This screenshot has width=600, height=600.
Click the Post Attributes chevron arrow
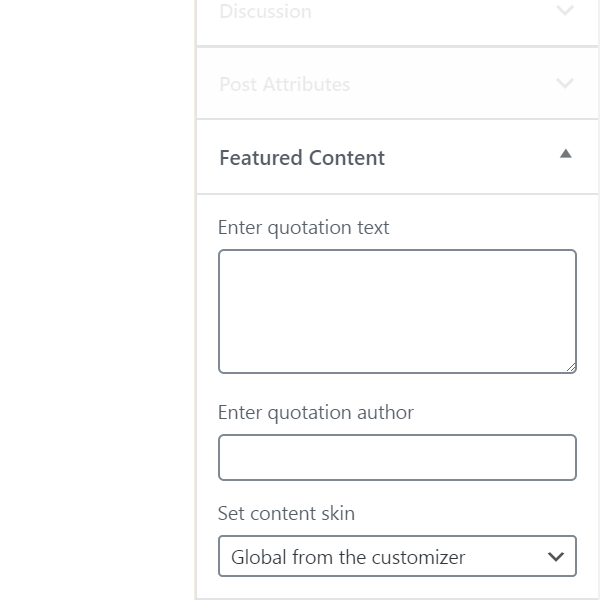(565, 83)
